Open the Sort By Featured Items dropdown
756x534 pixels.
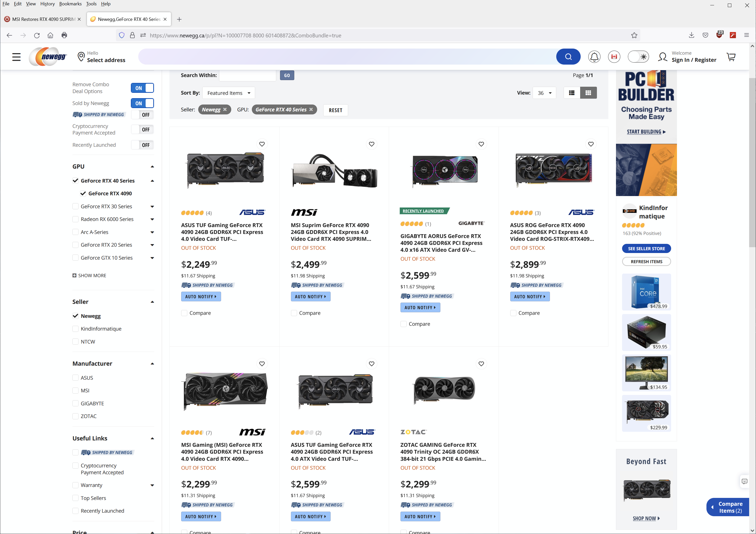pyautogui.click(x=228, y=93)
